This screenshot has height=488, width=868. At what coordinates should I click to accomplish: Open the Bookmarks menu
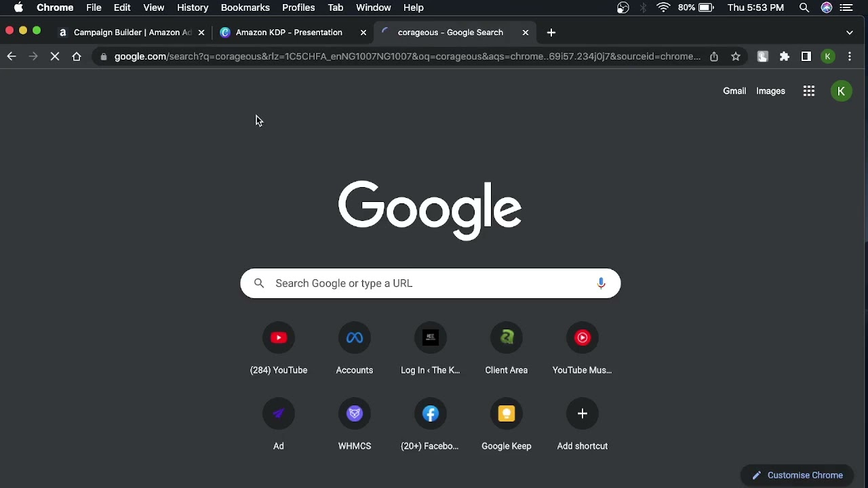[245, 7]
